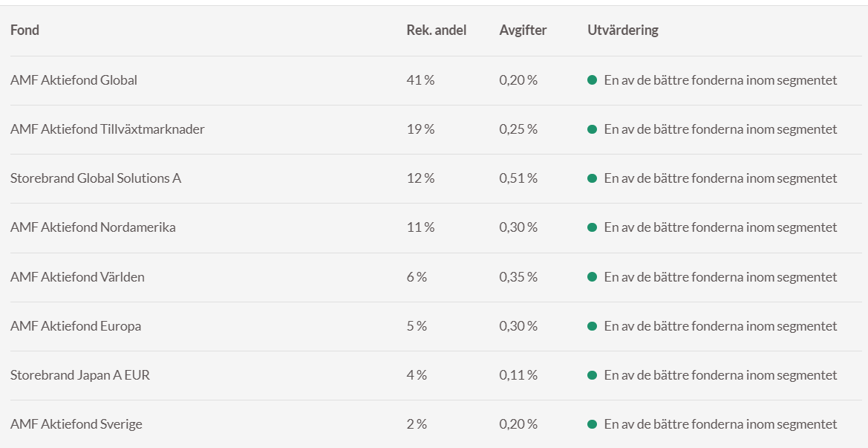Click green dot beside AMF Aktiefond Tillväxtmarknader evaluation
The image size is (868, 448).
click(x=592, y=129)
